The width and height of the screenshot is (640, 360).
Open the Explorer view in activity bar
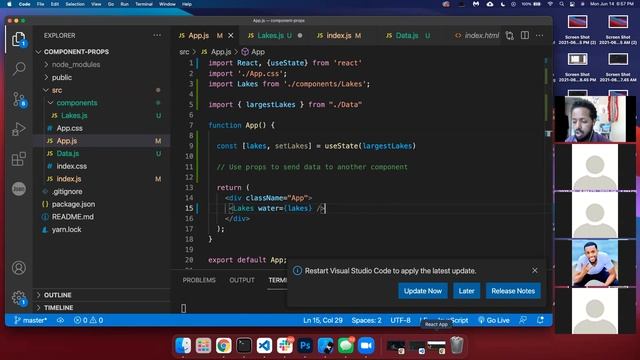coord(18,40)
